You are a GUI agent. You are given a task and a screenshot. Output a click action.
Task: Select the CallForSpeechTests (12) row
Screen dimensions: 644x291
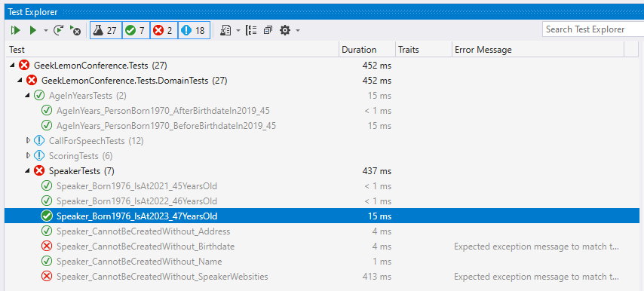pos(322,141)
